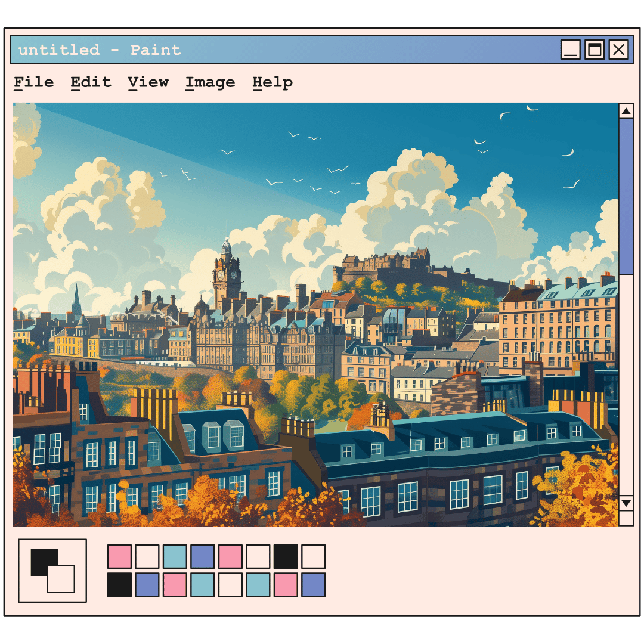The width and height of the screenshot is (644, 644).
Task: Pick the cream swatch sixth in top row
Action: (258, 557)
